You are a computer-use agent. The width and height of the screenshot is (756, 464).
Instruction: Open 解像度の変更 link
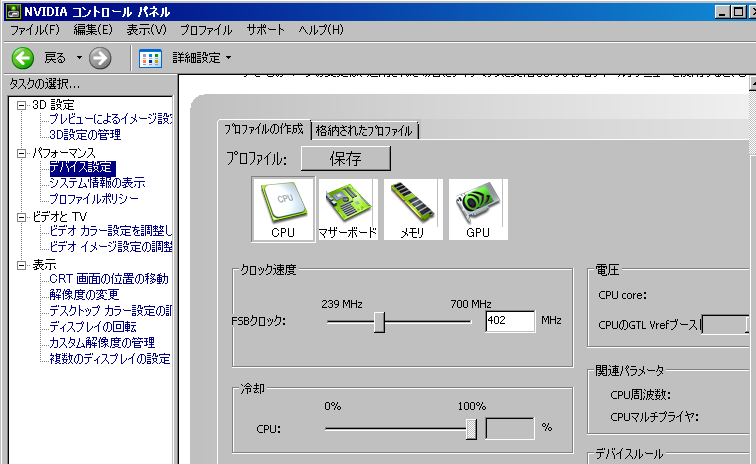coord(84,295)
